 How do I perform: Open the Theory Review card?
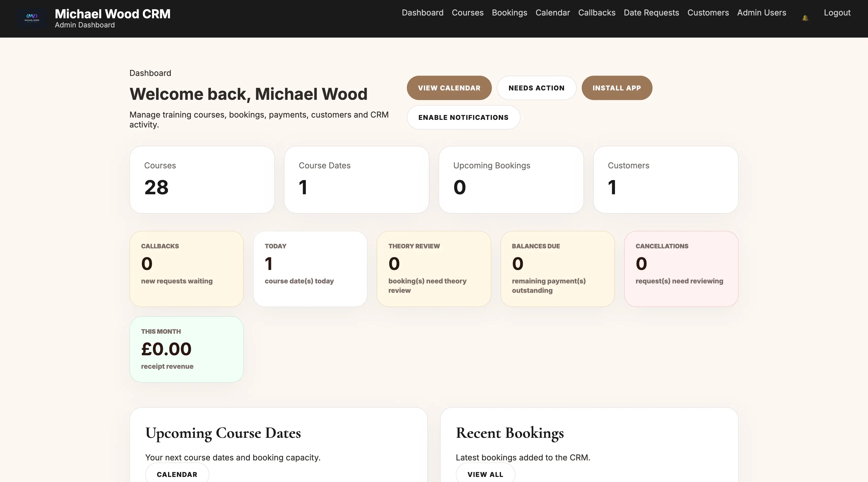click(434, 269)
